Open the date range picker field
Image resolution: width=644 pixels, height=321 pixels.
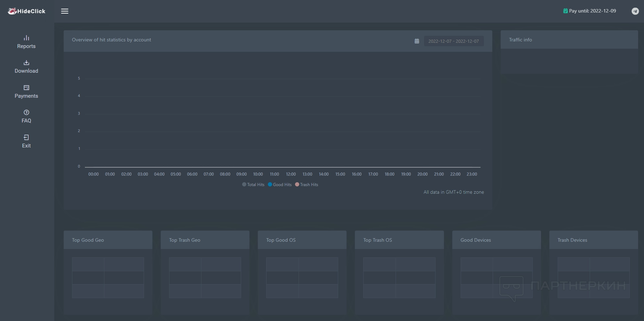453,41
